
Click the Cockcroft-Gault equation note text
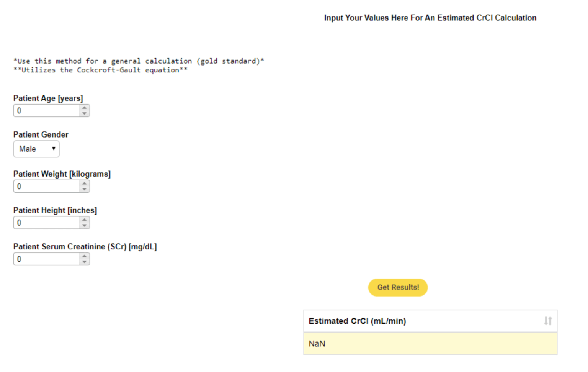pyautogui.click(x=101, y=70)
